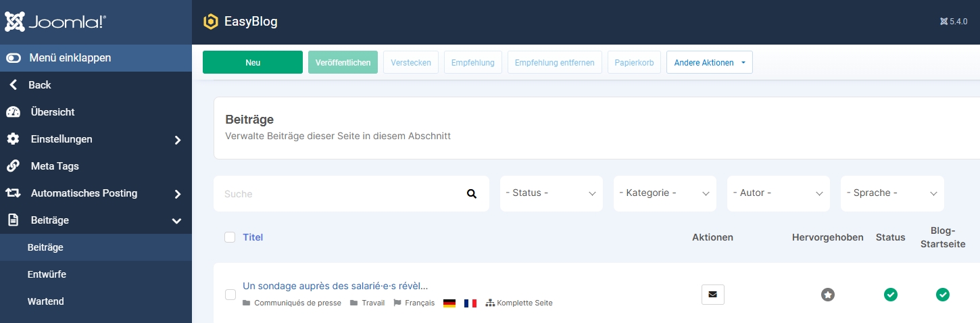Select Meta Tags in the sidebar menu
The height and width of the screenshot is (323, 980).
(x=55, y=166)
